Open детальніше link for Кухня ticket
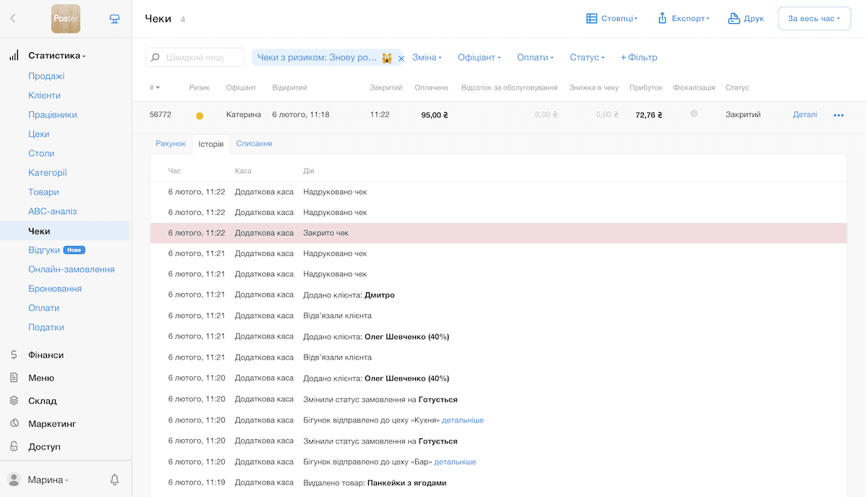This screenshot has width=868, height=497. (x=463, y=420)
